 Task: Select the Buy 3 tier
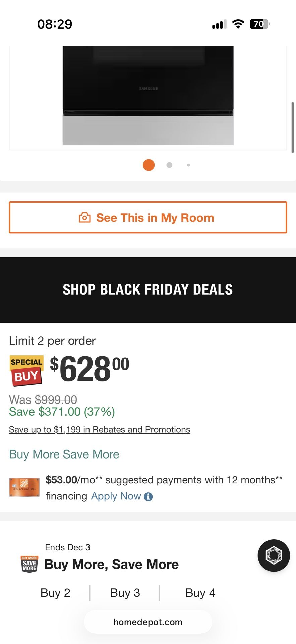point(125,593)
